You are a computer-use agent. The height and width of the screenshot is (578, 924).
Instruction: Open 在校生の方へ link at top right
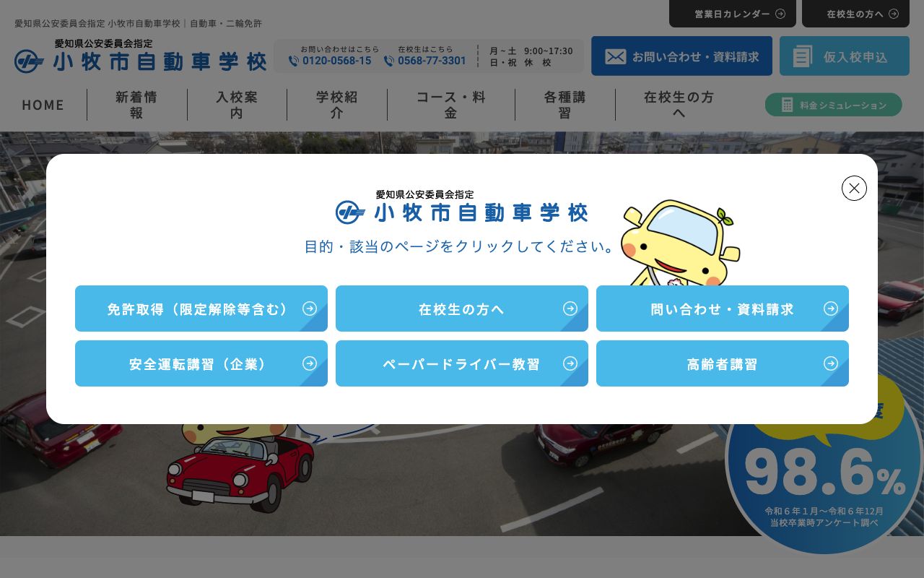(855, 14)
